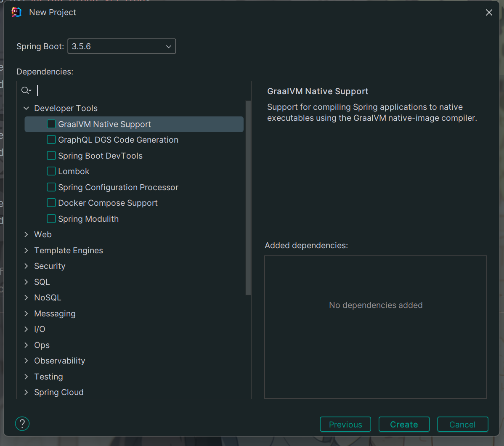Screen dimensions: 504x446
Task: Select the Observability category
Action: pos(59,361)
